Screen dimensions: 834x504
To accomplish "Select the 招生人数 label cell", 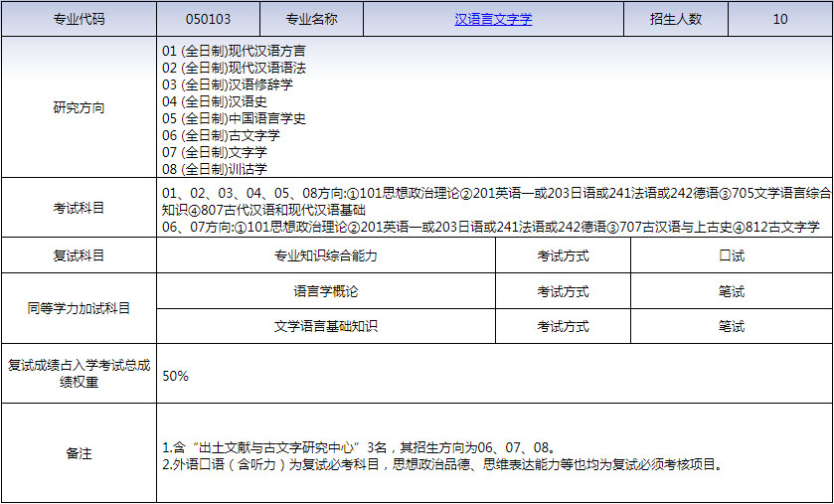I will click(x=676, y=19).
